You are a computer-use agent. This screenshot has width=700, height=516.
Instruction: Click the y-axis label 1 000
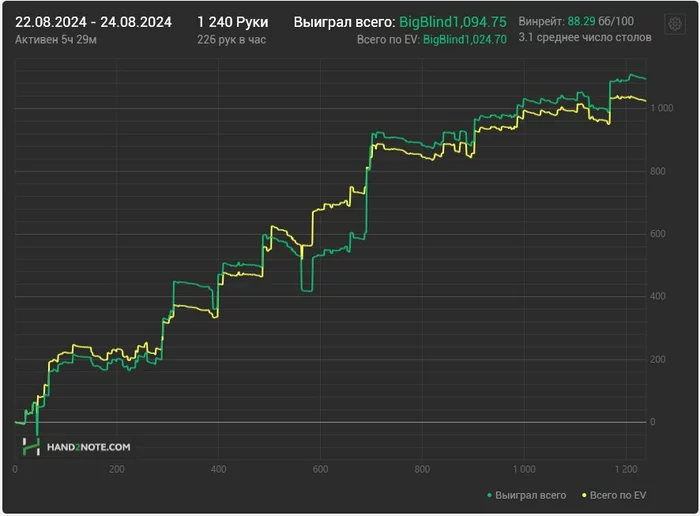[662, 108]
